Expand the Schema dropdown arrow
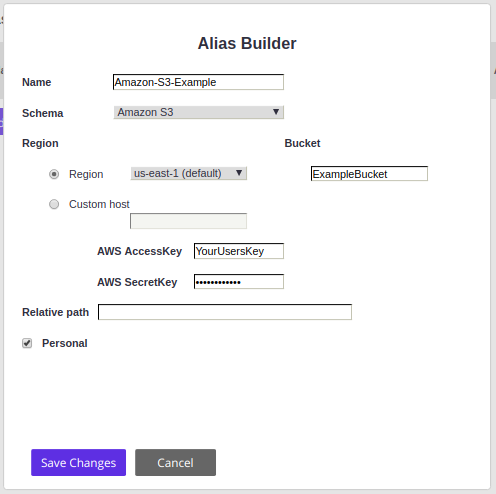This screenshot has height=494, width=496. [276, 112]
